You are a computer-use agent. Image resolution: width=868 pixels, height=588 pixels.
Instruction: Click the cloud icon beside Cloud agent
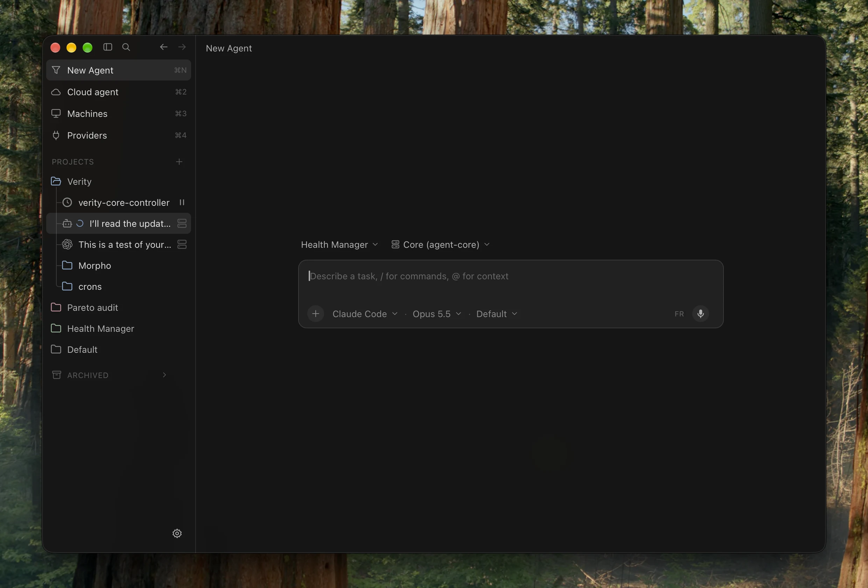point(56,92)
